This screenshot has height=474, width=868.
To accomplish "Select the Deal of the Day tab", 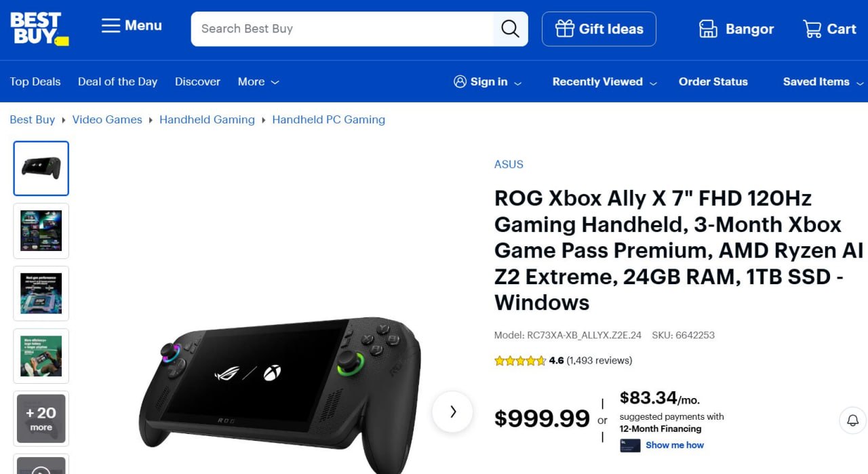I will tap(117, 81).
